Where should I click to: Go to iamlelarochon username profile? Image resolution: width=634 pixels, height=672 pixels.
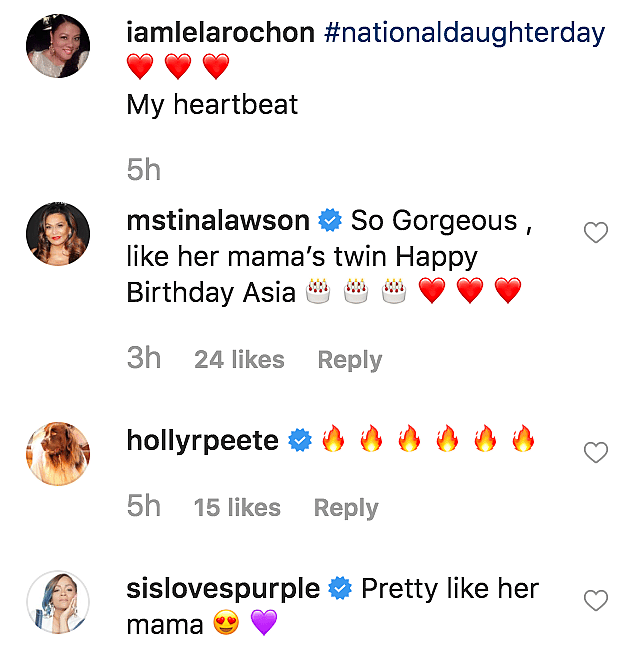(x=221, y=33)
